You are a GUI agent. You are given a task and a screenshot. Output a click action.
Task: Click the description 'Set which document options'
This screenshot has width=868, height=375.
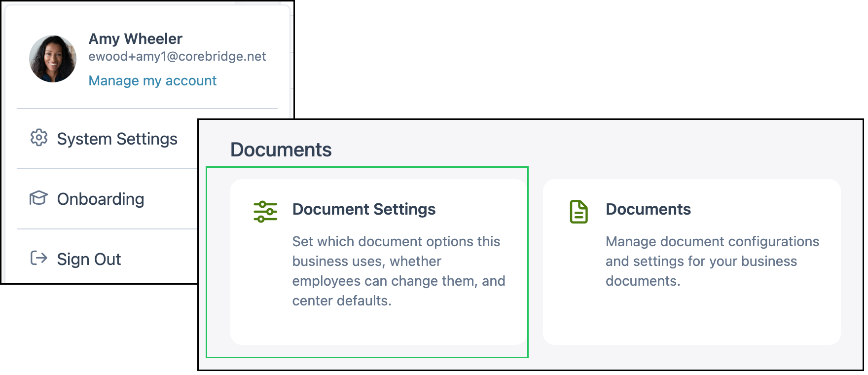tap(398, 271)
